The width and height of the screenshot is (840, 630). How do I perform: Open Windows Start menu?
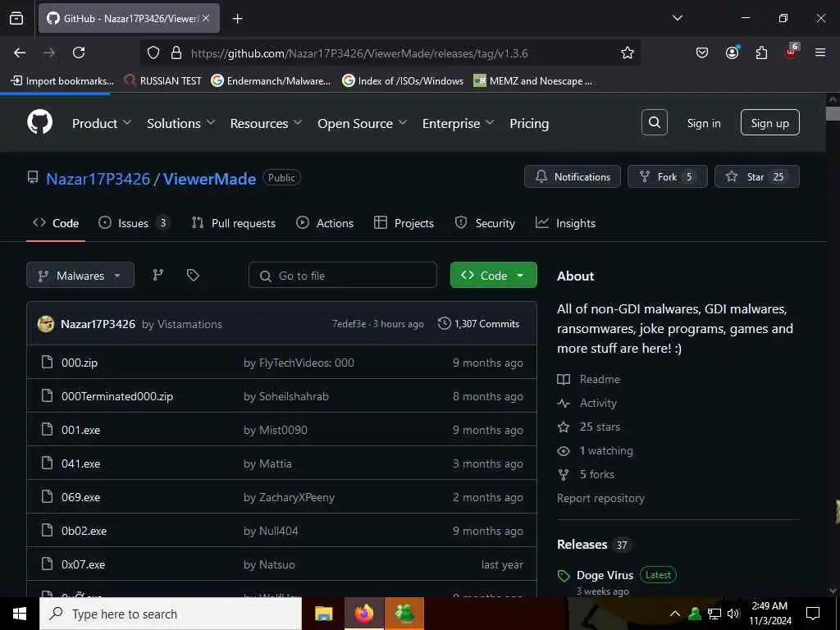click(20, 614)
